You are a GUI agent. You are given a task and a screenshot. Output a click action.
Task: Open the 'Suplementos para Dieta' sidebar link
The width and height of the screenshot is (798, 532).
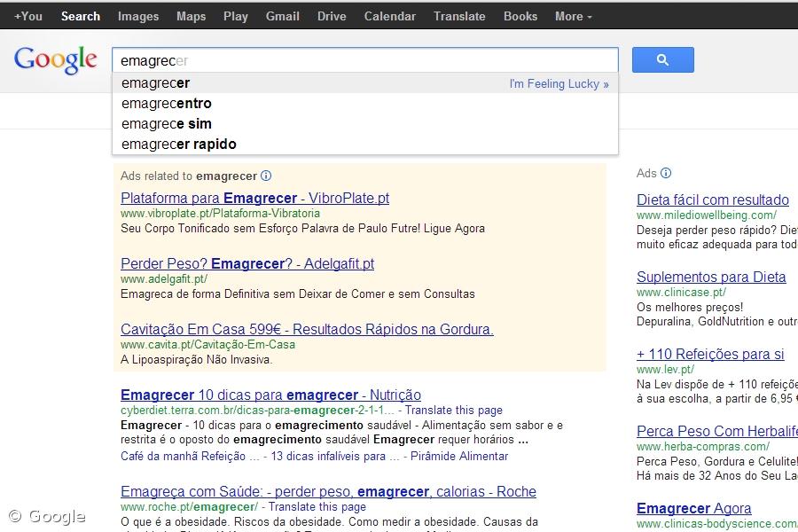click(710, 277)
